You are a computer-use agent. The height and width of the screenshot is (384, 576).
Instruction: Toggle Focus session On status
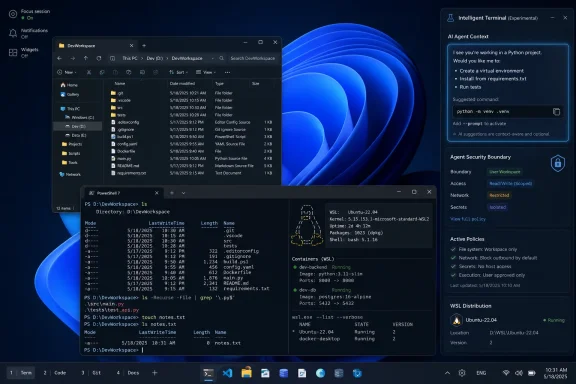click(x=27, y=18)
